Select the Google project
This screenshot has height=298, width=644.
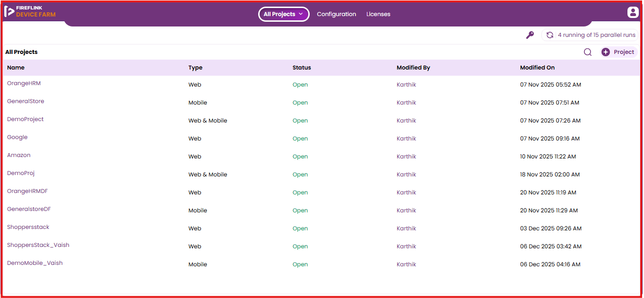click(17, 137)
